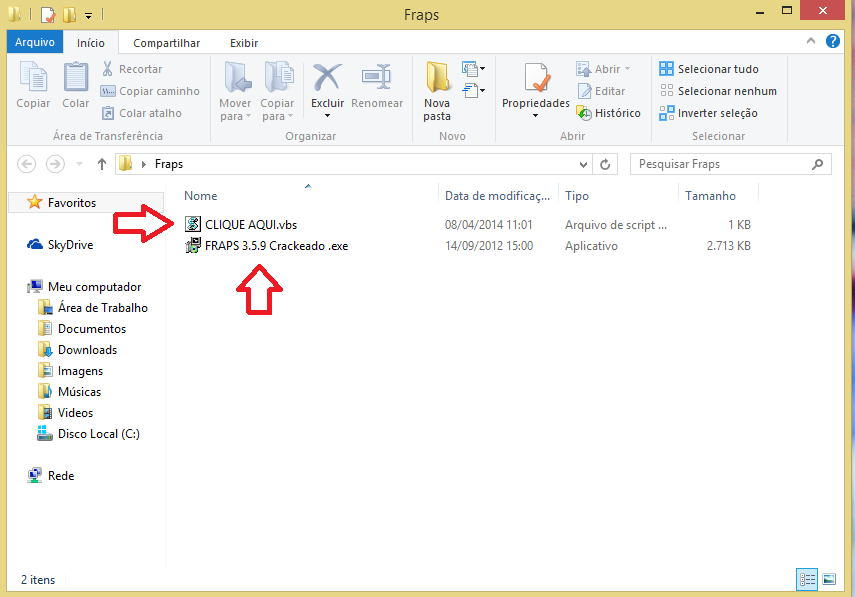
Task: Click the Colar paste icon
Action: [76, 77]
